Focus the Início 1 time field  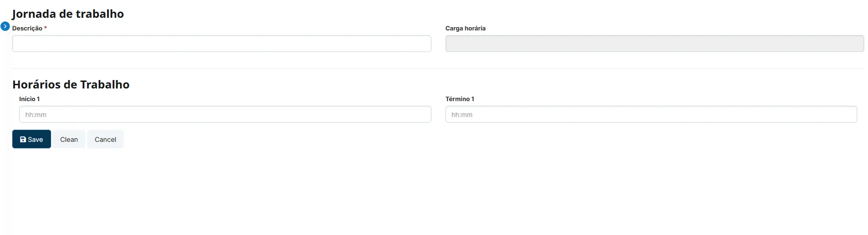[225, 114]
